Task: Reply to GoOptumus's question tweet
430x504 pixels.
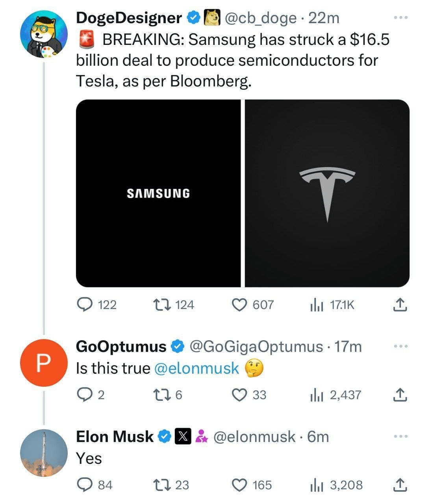Action: [x=84, y=395]
